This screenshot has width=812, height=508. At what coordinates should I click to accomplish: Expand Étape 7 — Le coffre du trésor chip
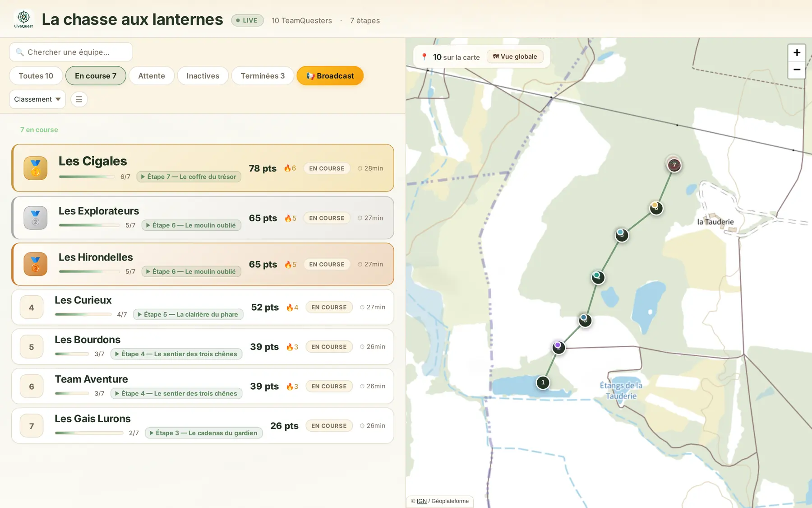(x=189, y=177)
